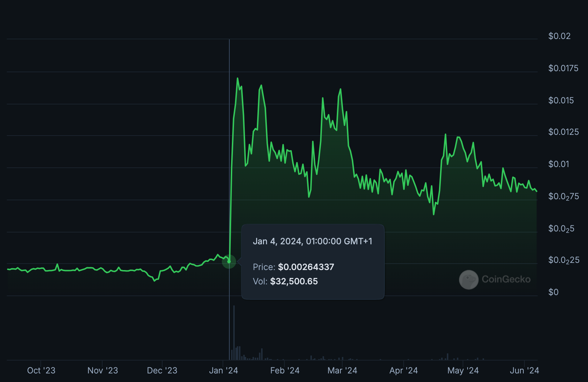The width and height of the screenshot is (588, 382).
Task: Click the $0.0125 price axis label
Action: click(563, 132)
